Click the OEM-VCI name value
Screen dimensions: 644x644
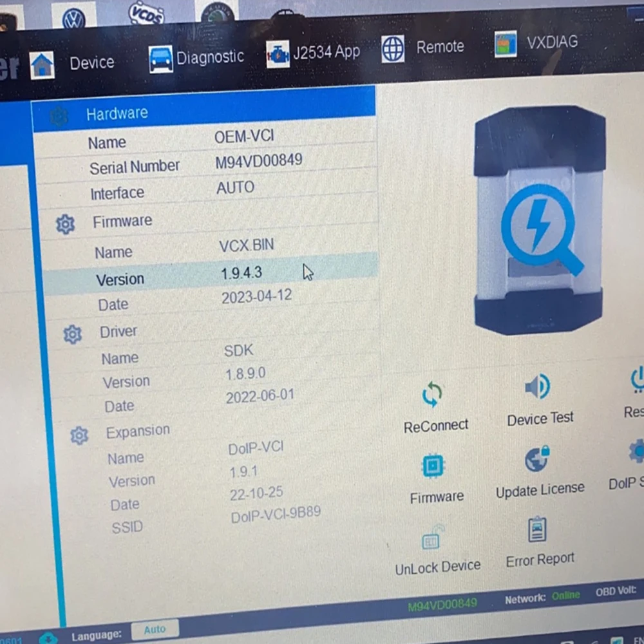(x=244, y=136)
